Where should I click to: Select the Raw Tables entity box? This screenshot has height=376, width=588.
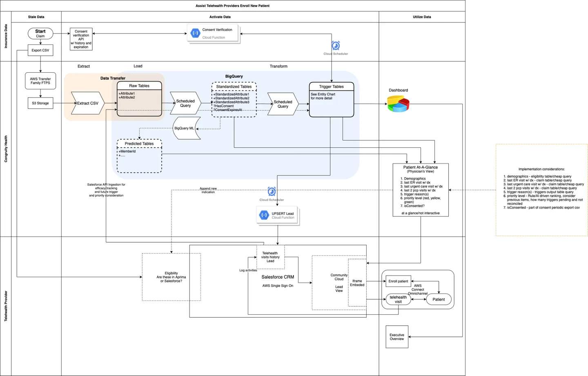tap(139, 98)
